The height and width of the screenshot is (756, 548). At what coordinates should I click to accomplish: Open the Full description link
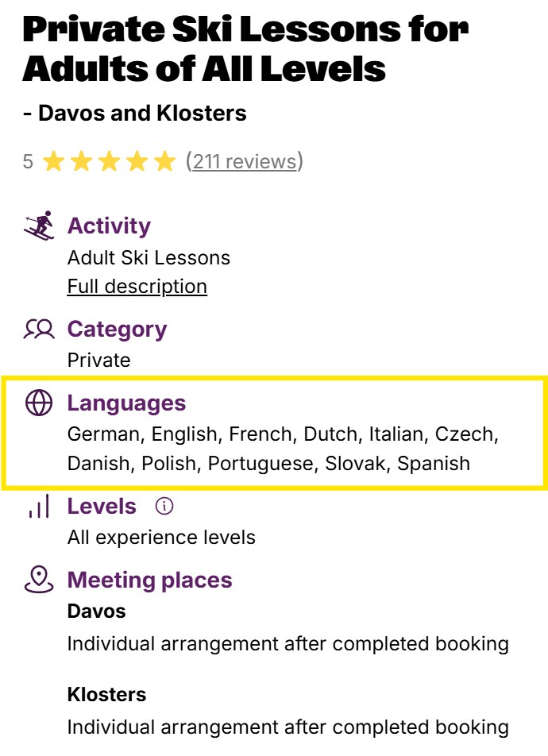(137, 287)
